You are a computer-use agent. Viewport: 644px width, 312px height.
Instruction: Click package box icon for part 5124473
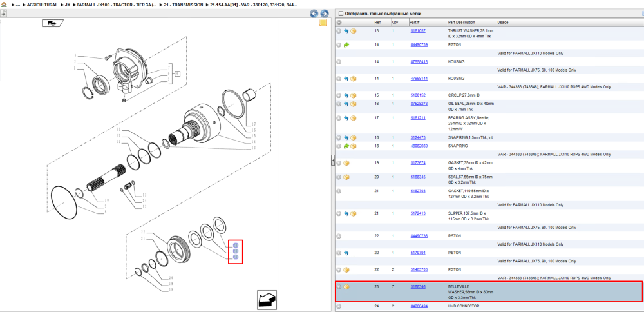point(353,138)
